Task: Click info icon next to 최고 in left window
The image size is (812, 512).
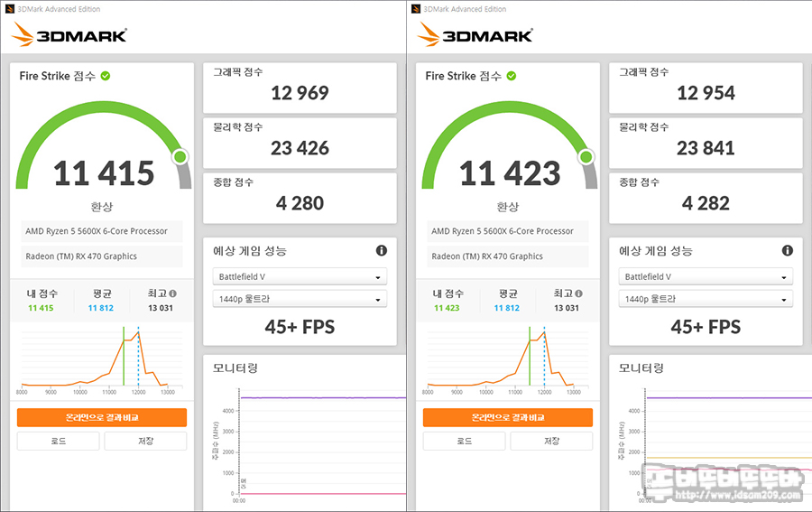Action: [x=173, y=293]
